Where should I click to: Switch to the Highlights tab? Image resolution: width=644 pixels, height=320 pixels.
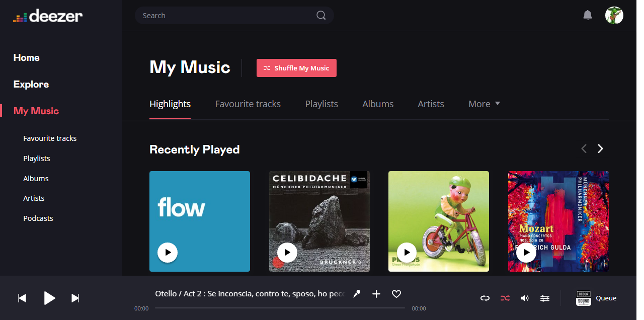click(170, 104)
